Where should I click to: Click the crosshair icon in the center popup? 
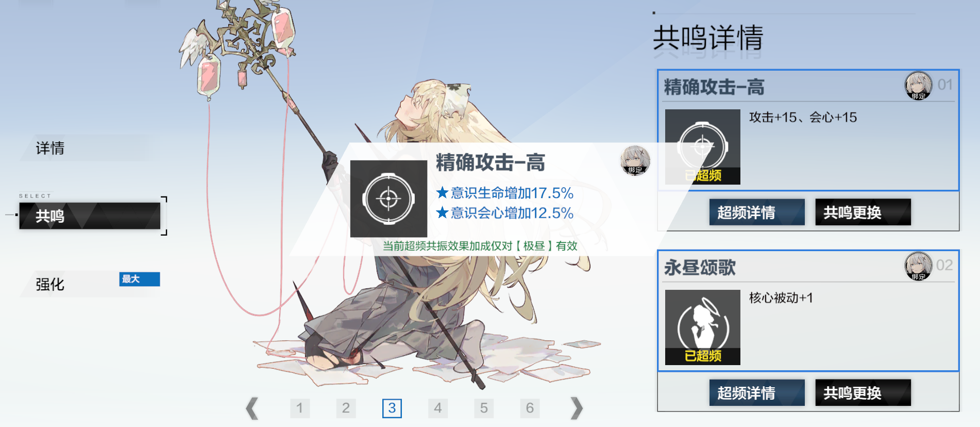pyautogui.click(x=388, y=199)
